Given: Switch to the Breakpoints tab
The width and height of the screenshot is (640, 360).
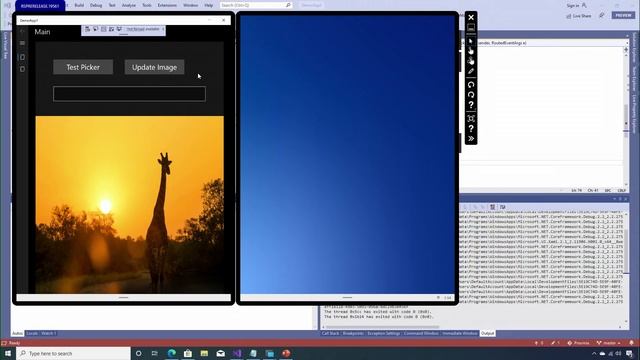Looking at the screenshot, I should tap(353, 333).
